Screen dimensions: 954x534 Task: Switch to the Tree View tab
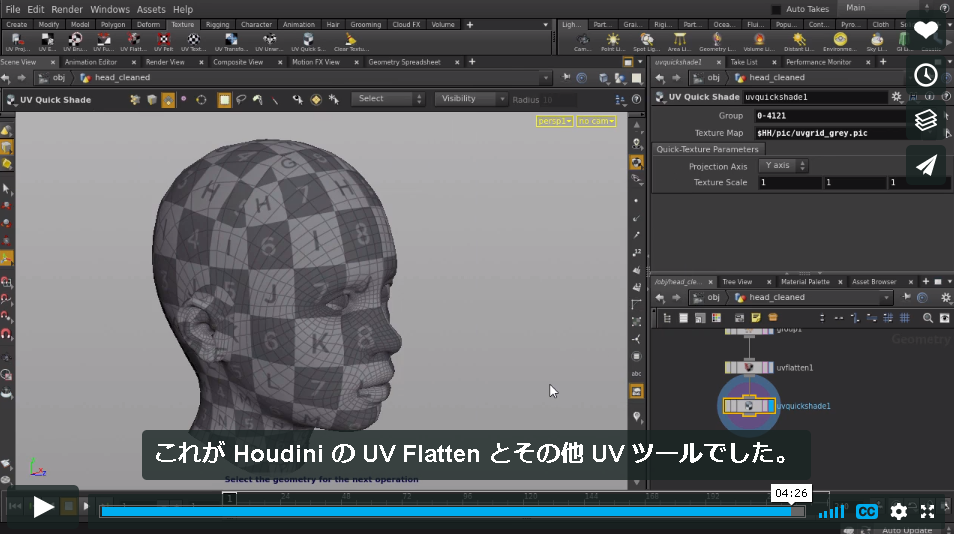click(x=737, y=282)
